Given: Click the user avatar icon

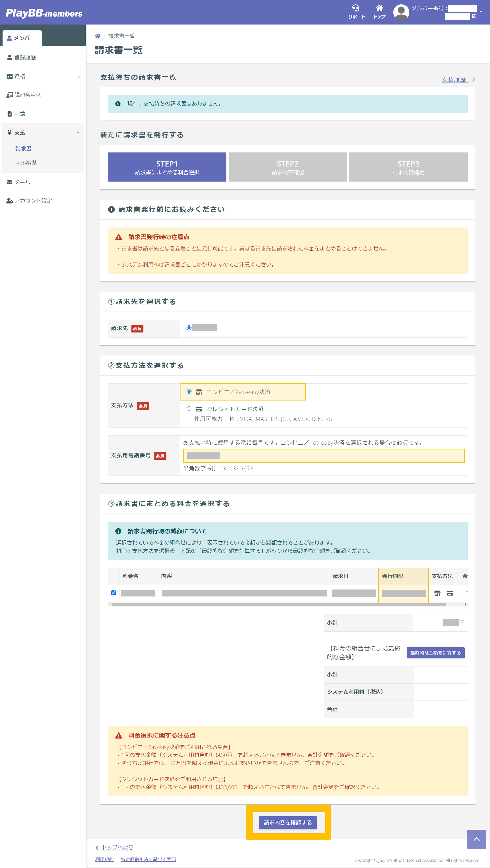Looking at the screenshot, I should (401, 12).
